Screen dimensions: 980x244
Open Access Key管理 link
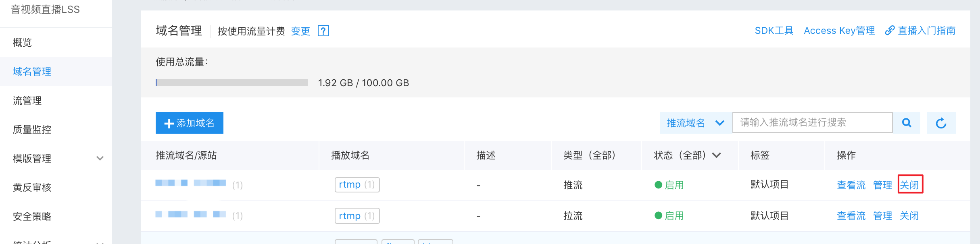[839, 31]
